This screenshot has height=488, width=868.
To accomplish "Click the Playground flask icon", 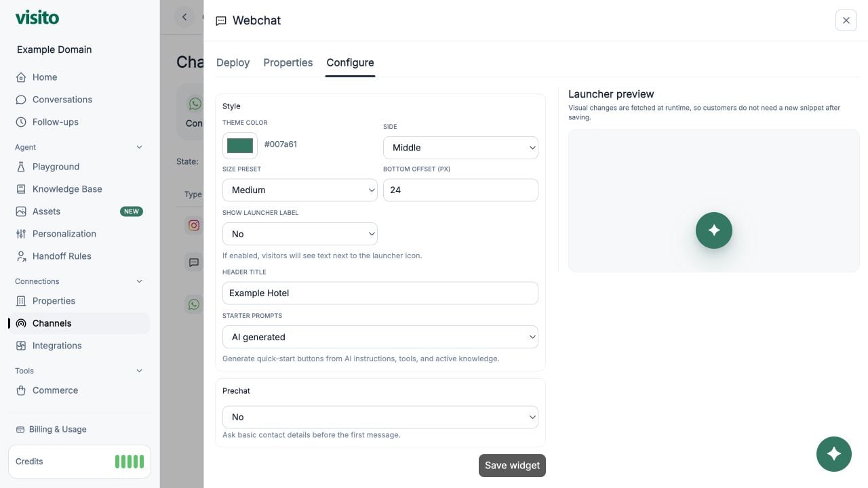I will click(21, 167).
